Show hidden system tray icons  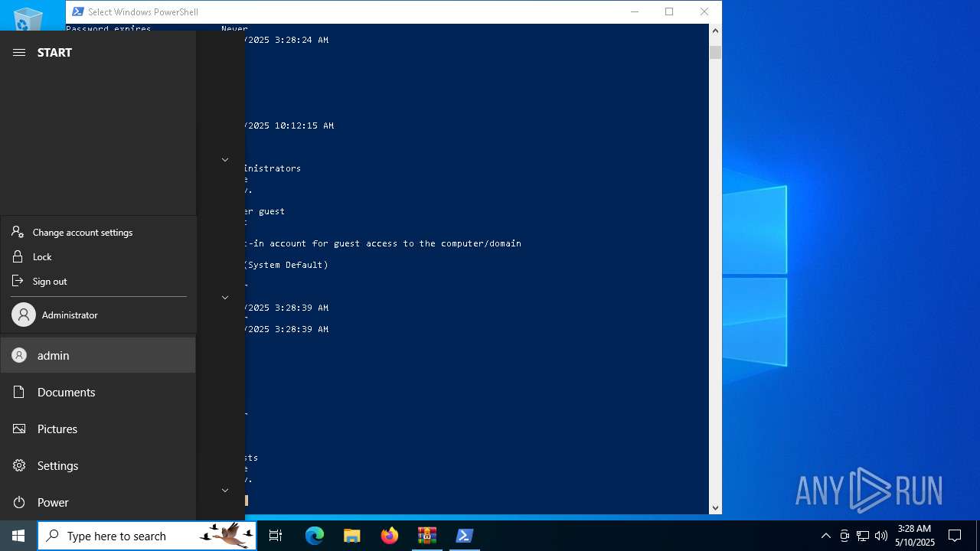pyautogui.click(x=825, y=536)
